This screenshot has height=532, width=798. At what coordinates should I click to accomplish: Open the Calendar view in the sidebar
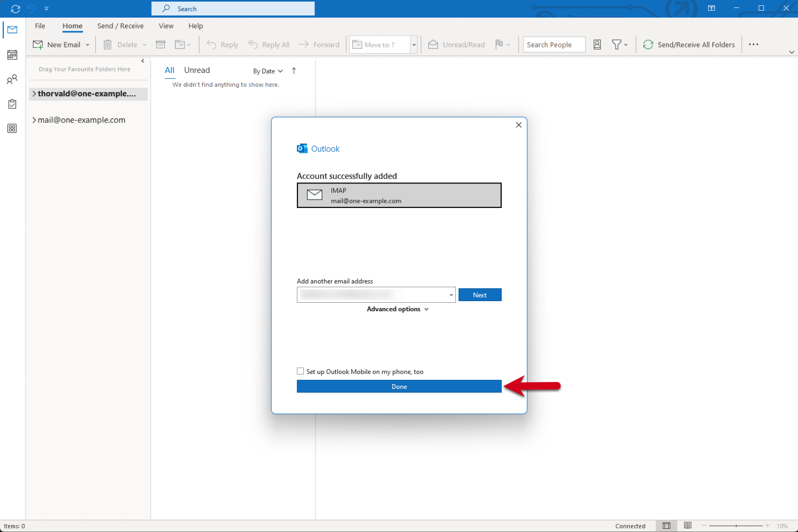[12, 55]
